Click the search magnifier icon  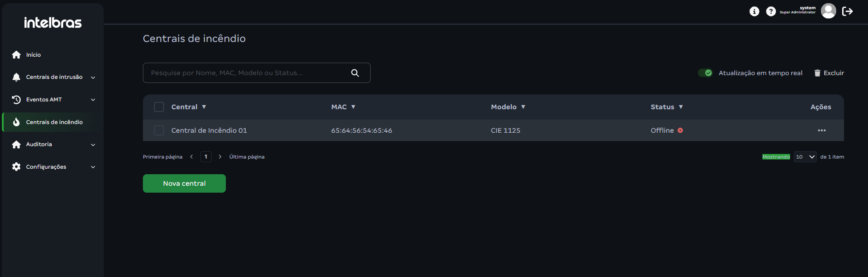coord(355,73)
